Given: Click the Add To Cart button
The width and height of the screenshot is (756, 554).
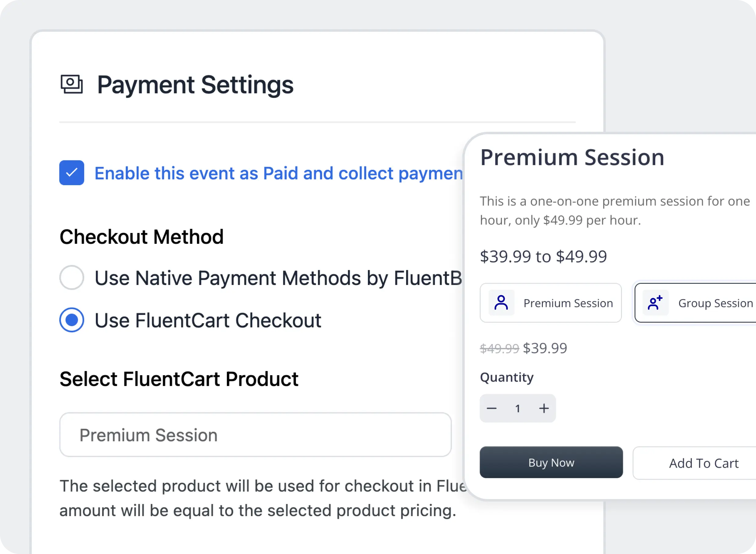Looking at the screenshot, I should pos(704,463).
